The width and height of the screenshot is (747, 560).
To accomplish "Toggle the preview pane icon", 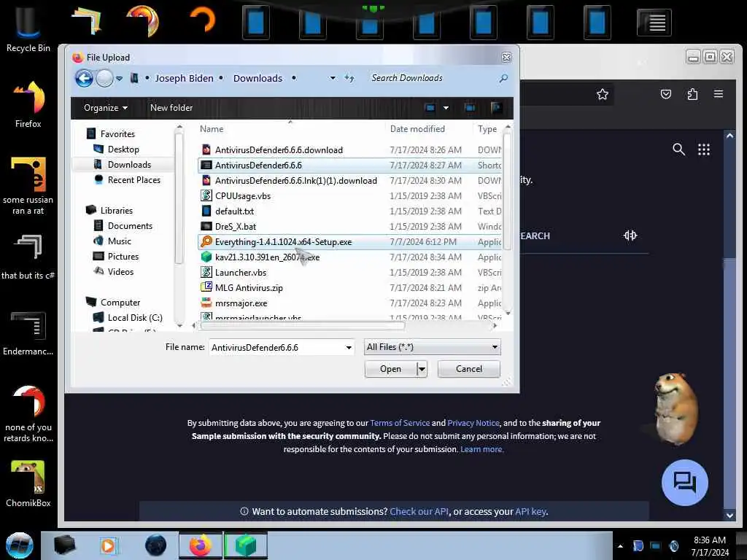I will [469, 108].
